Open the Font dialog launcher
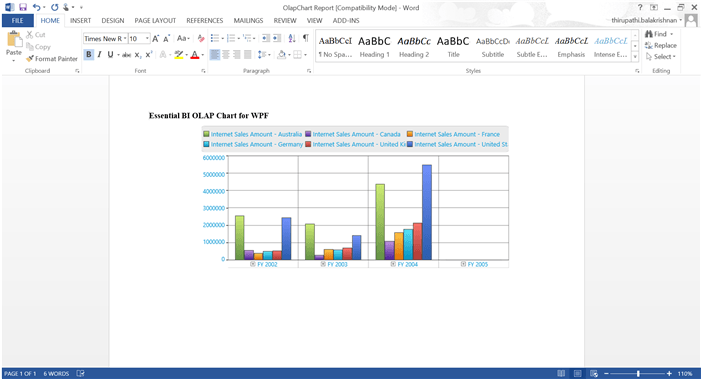 tap(203, 71)
